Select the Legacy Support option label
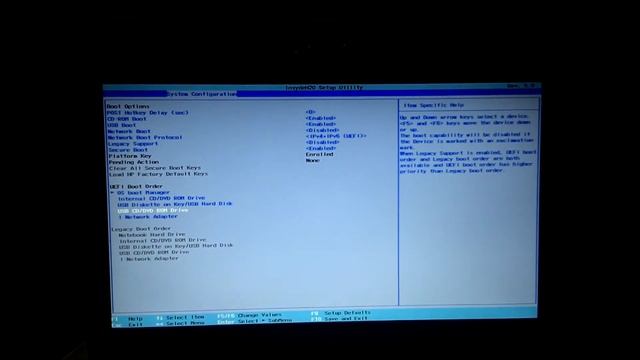 coord(133,144)
